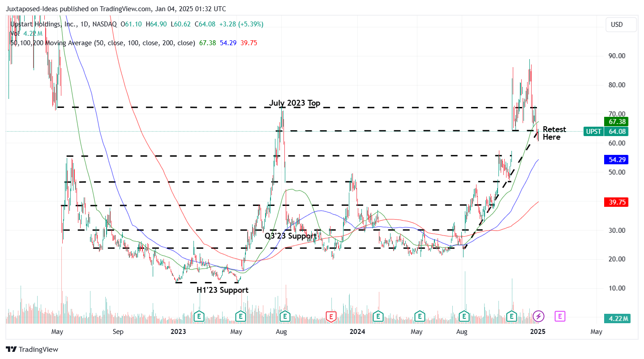Select the earnings icon before 2023 label
Image resolution: width=644 pixels, height=359 pixels.
point(198,316)
